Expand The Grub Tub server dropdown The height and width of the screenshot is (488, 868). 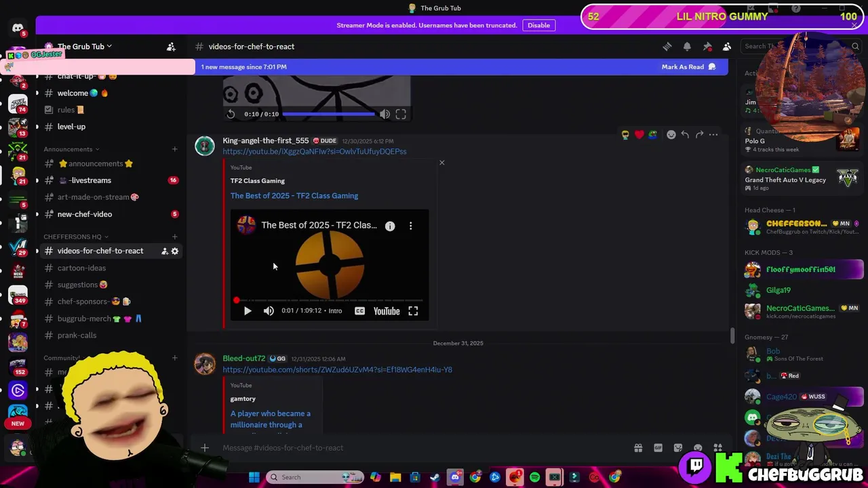tap(85, 46)
